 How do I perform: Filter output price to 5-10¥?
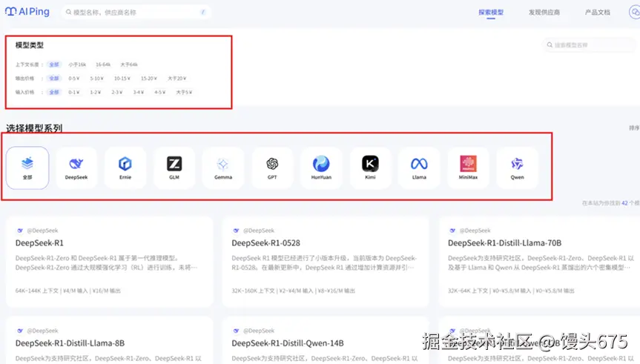coord(96,79)
